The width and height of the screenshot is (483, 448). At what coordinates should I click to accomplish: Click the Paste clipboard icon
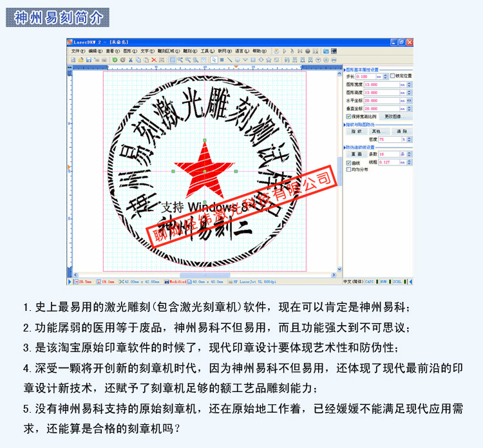coord(146,60)
